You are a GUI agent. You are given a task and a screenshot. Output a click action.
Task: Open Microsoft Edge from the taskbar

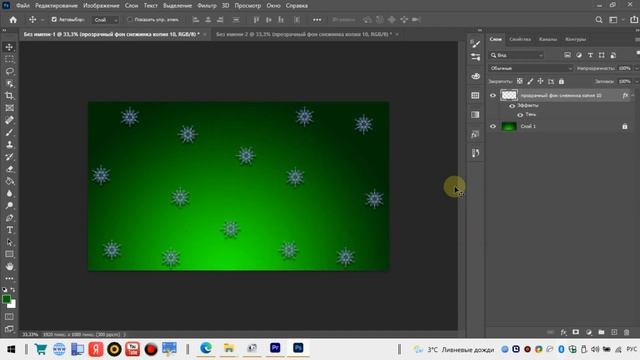[206, 349]
